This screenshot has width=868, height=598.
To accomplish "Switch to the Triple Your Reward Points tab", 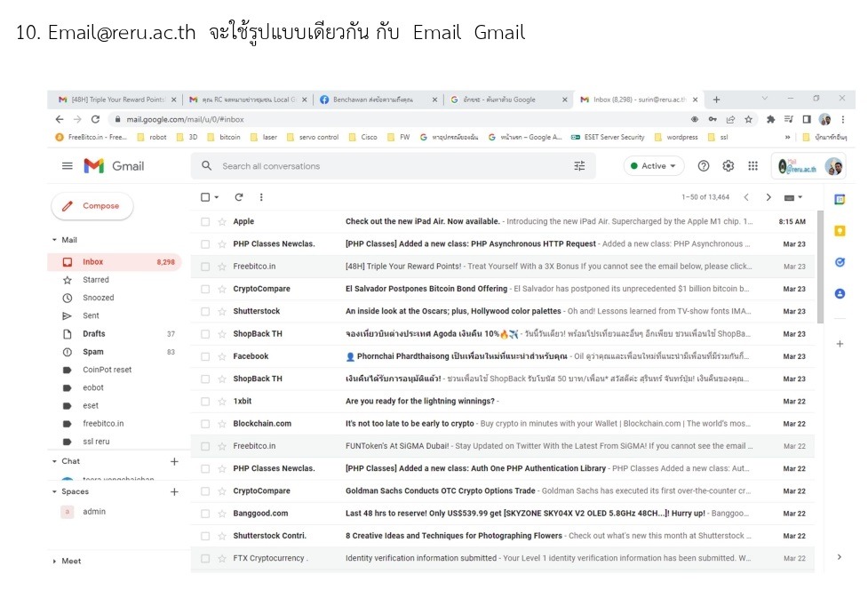I will [x=116, y=100].
